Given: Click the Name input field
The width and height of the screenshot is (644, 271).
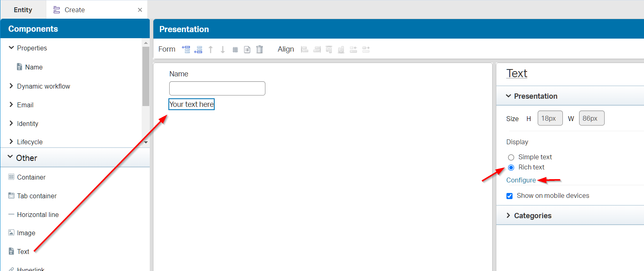Looking at the screenshot, I should coord(217,88).
